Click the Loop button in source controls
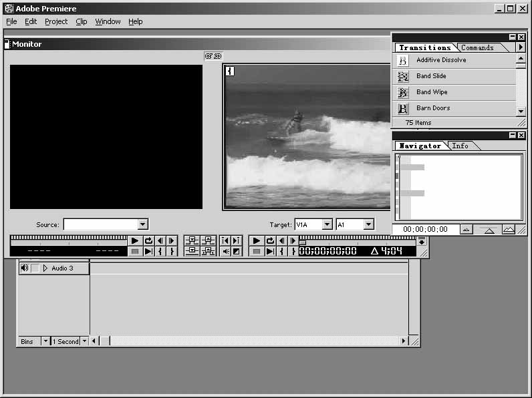The image size is (532, 398). coord(148,241)
